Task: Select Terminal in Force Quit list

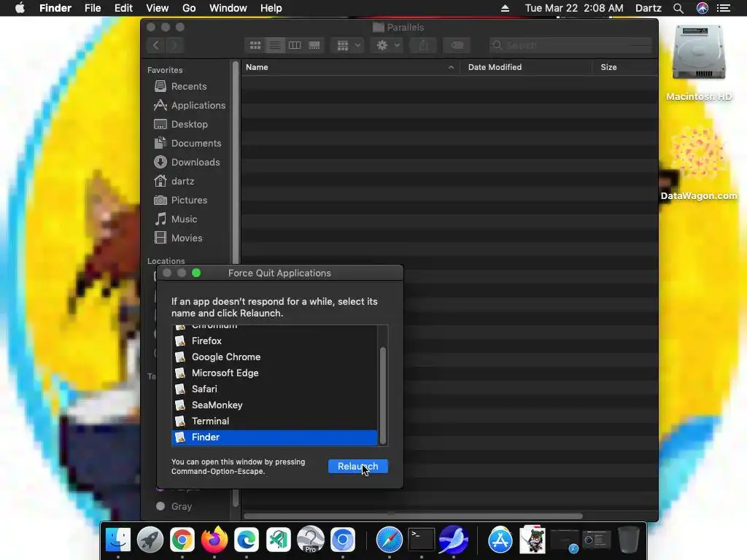Action: click(274, 421)
